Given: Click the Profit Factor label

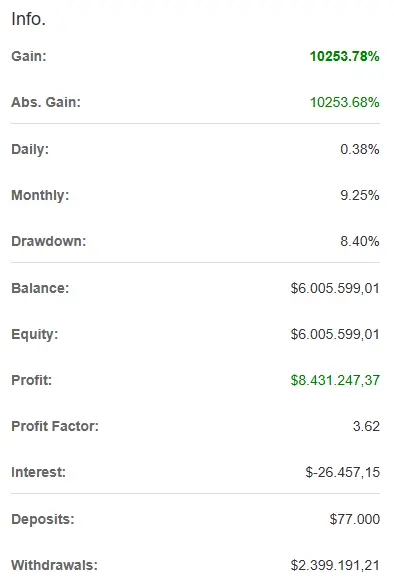Looking at the screenshot, I should click(55, 426).
